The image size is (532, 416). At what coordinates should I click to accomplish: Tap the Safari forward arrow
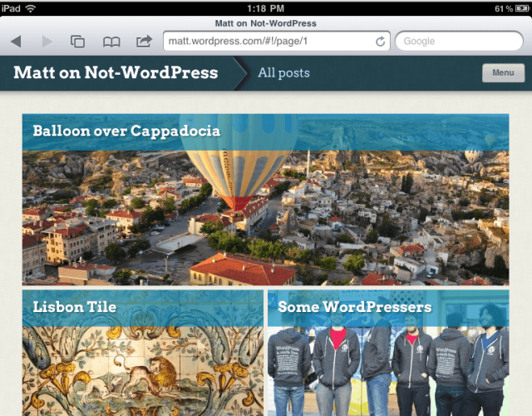click(x=47, y=41)
